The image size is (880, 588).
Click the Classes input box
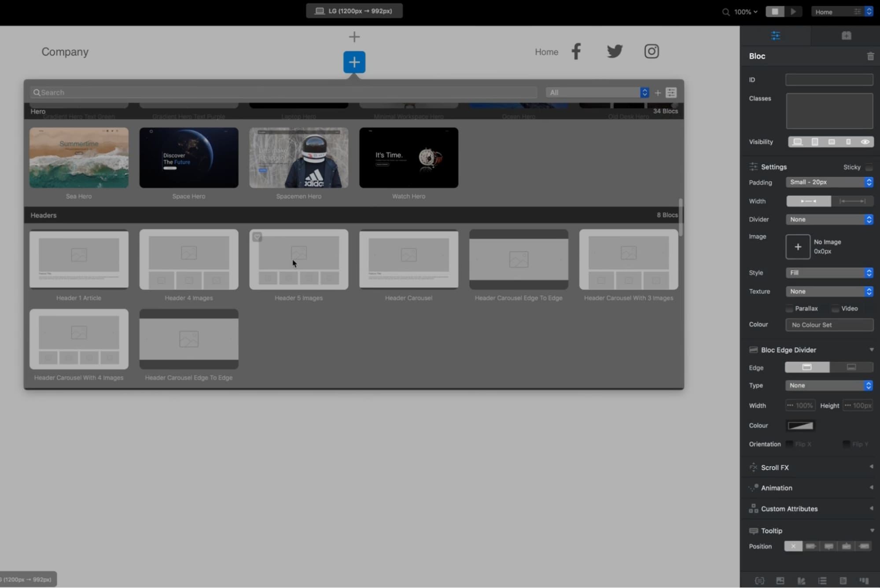829,111
